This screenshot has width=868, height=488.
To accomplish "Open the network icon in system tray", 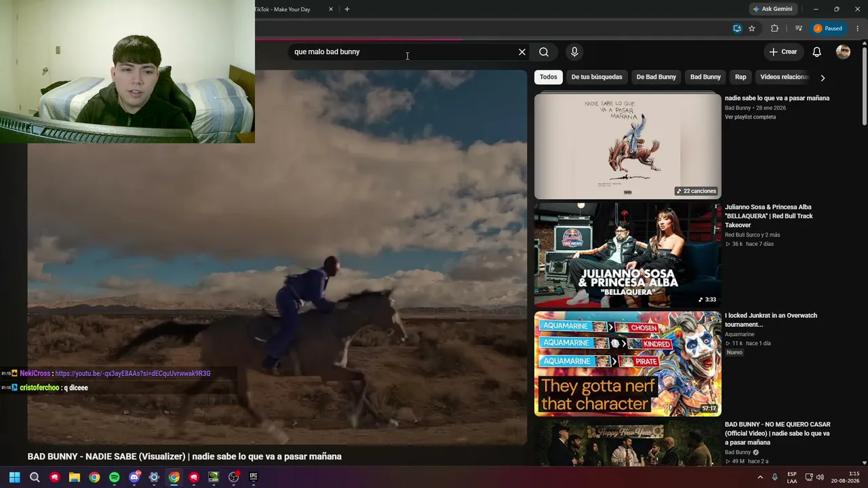I will click(810, 477).
